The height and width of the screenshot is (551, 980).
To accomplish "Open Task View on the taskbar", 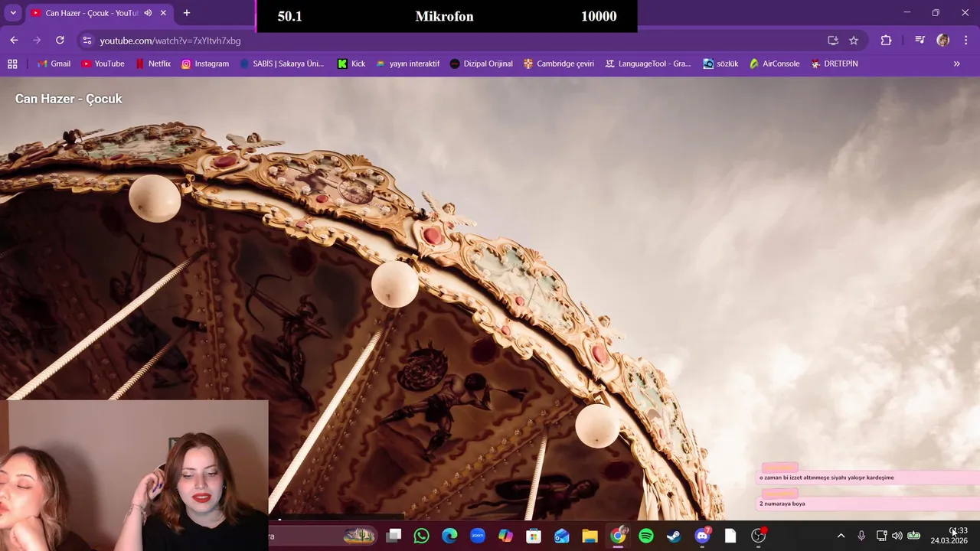I will 394,536.
